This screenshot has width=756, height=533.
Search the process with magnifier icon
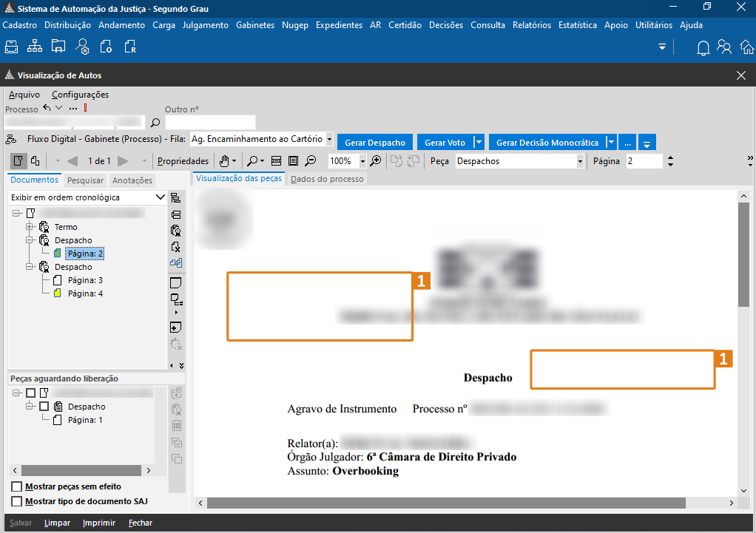coord(155,123)
